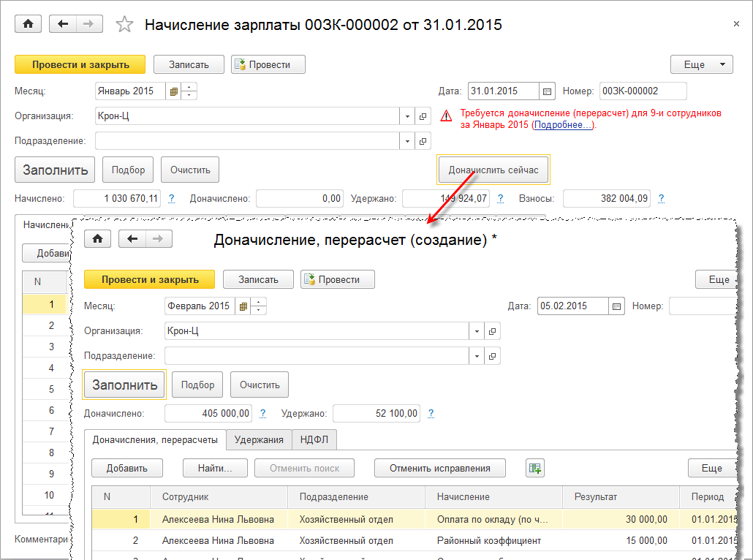Click the Доначислить сейчас button

(x=493, y=170)
